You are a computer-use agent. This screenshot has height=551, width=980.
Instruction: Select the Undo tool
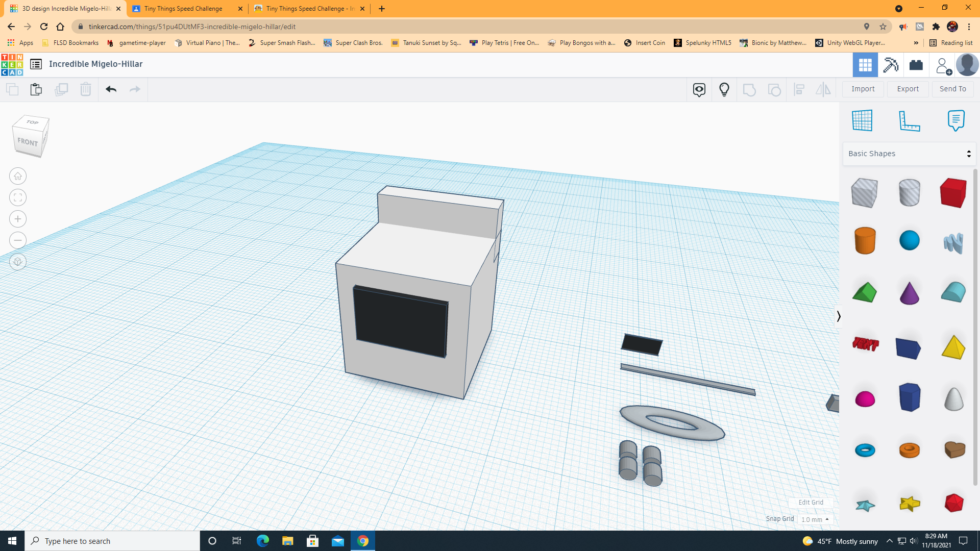(x=111, y=89)
